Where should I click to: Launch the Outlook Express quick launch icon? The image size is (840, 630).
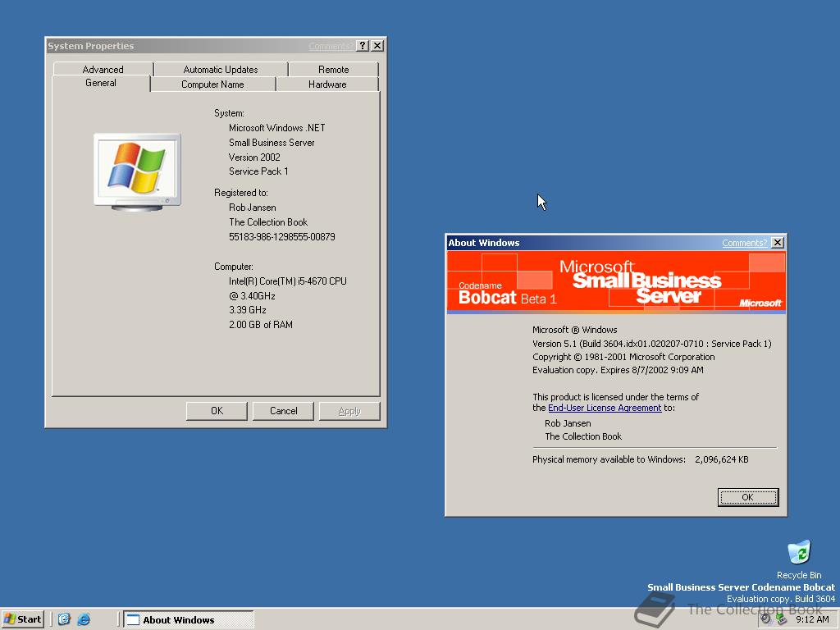coord(64,619)
